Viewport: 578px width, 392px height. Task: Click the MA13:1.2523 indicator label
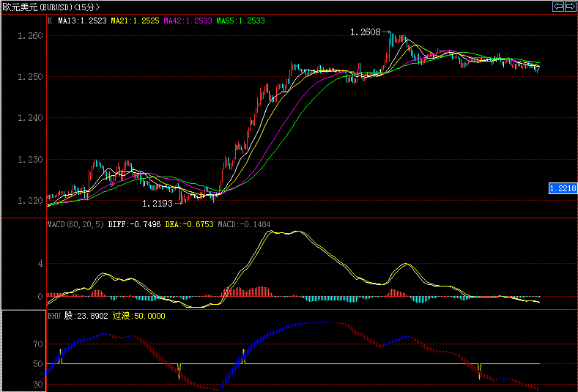pos(83,21)
